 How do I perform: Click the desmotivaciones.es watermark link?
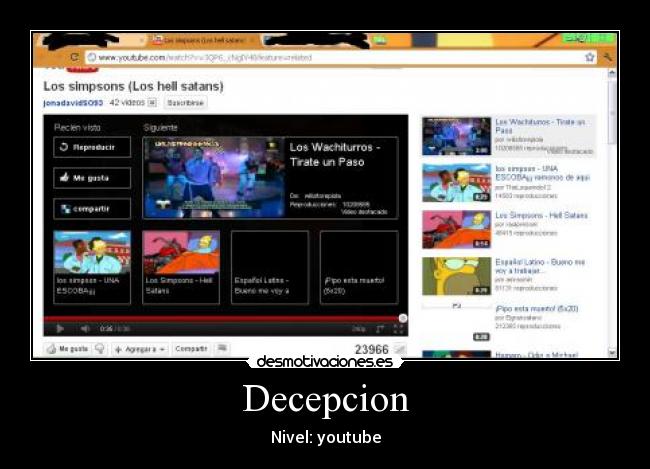pyautogui.click(x=325, y=362)
